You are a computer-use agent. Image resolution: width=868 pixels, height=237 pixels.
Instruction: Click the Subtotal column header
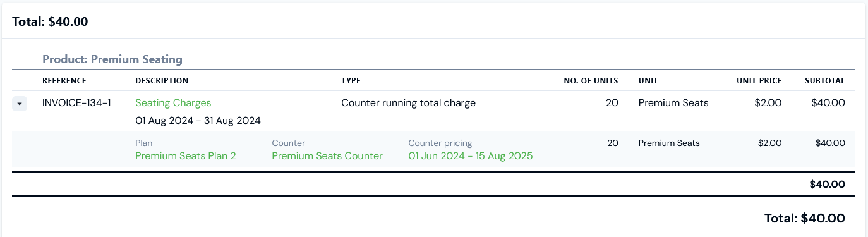[824, 81]
